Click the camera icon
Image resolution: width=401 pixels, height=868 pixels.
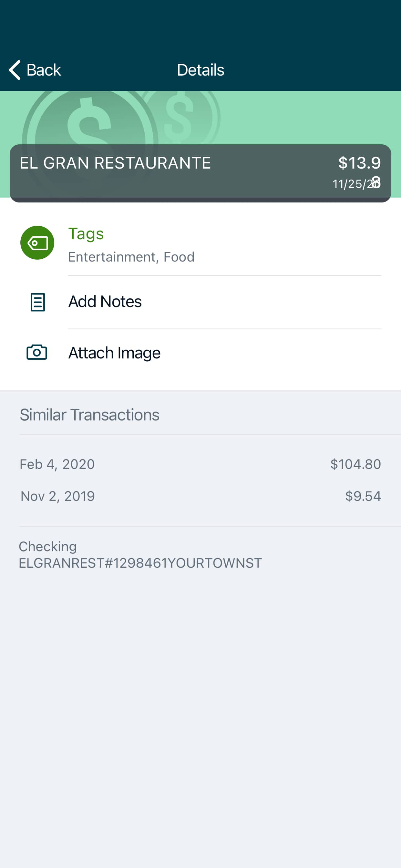tap(37, 352)
